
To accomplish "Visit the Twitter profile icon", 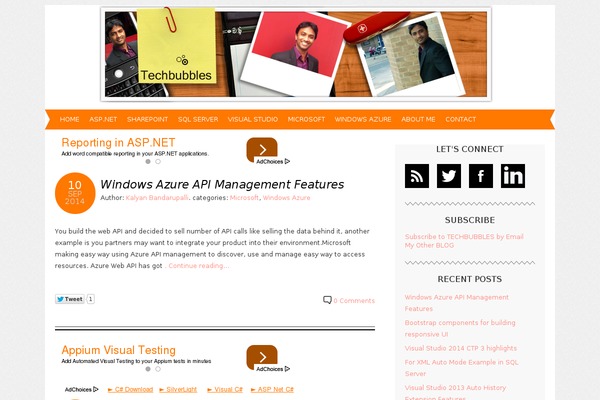I will click(x=449, y=176).
